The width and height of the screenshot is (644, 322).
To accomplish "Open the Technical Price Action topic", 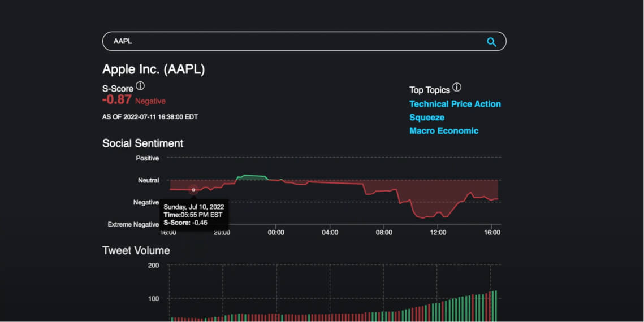I will pos(455,104).
